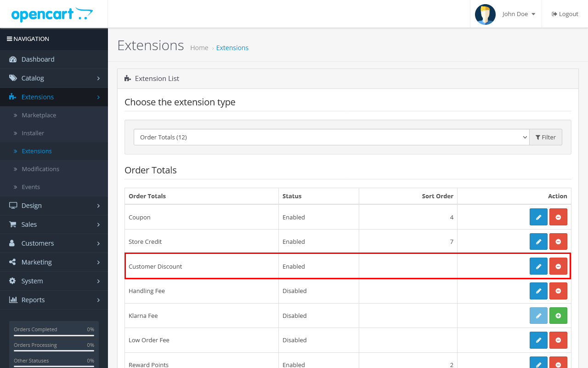Expand the Catalog menu

pos(54,78)
